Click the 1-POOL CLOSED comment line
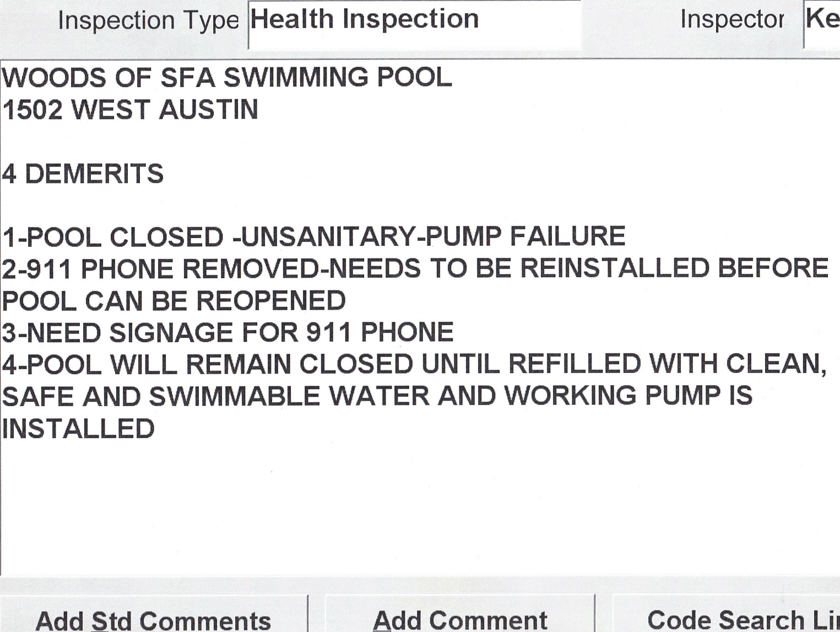This screenshot has height=632, width=840. pos(314,237)
